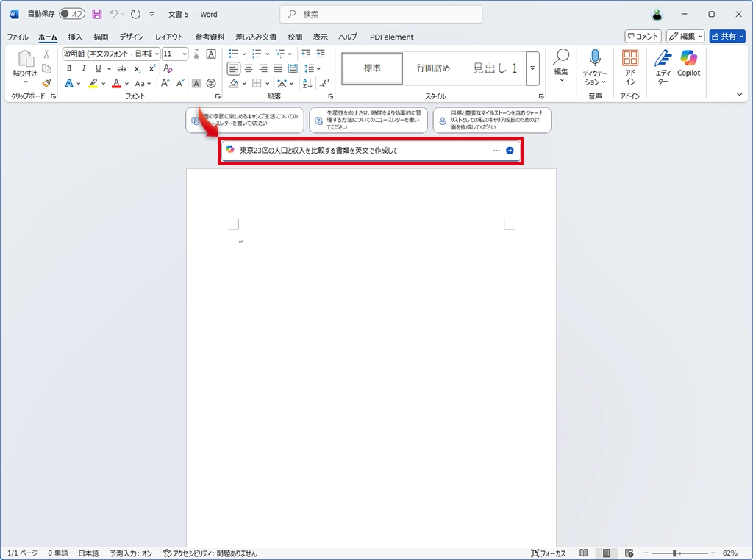
Task: Align the paragraph text to the right
Action: click(x=263, y=68)
